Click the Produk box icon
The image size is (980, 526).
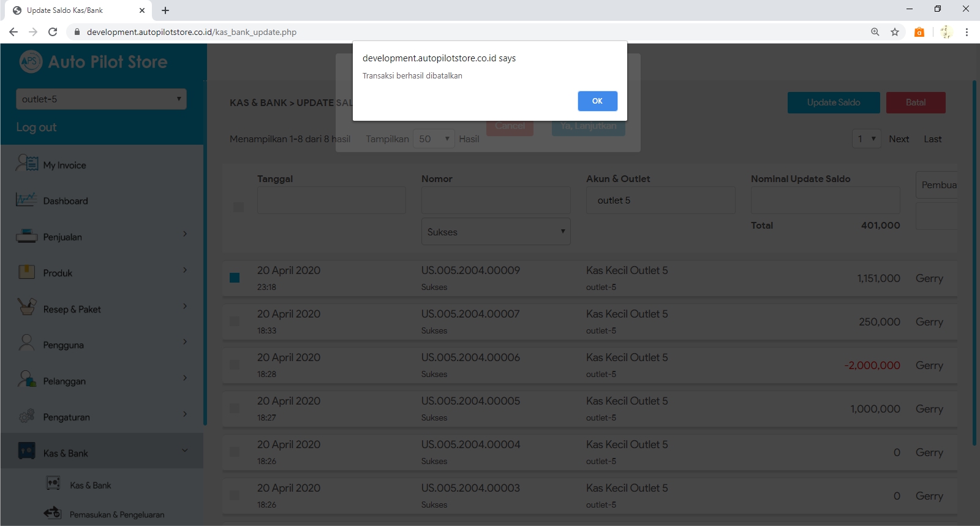coord(26,272)
